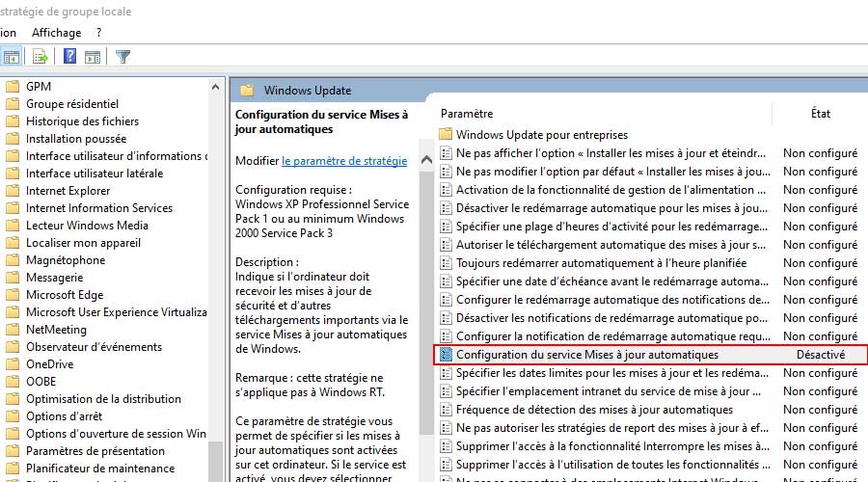Viewport: 868px width, 482px height.
Task: Select Spécifier les dates limites pour les mises à jour
Action: coord(611,373)
